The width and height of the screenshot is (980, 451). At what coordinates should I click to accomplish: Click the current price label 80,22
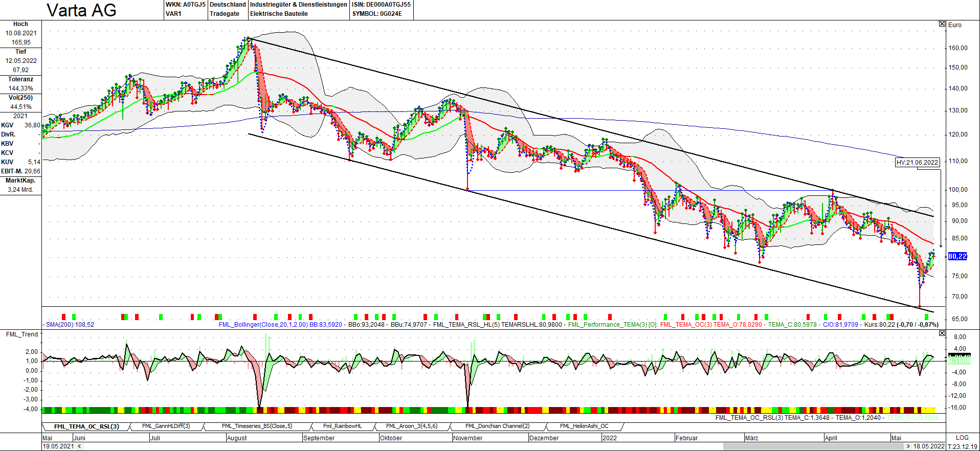[957, 256]
